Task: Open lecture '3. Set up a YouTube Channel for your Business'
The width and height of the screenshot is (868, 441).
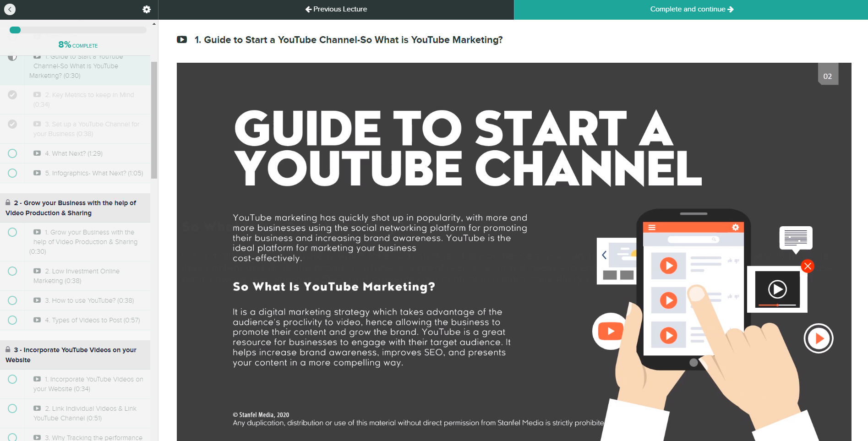Action: (x=86, y=129)
